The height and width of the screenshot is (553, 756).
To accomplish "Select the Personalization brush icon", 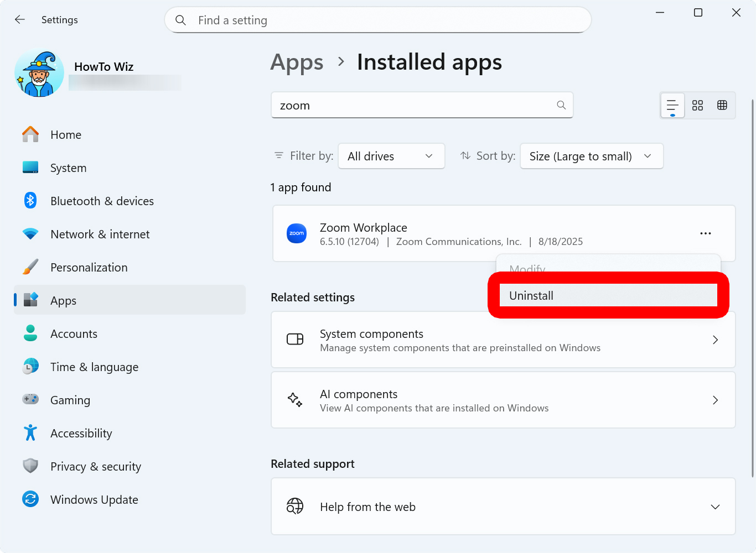I will pos(30,267).
